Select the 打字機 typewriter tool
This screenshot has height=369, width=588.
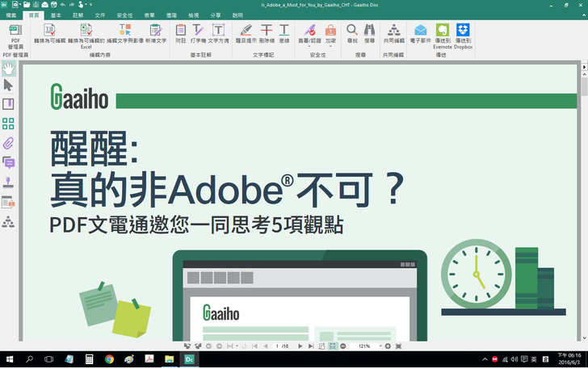198,34
